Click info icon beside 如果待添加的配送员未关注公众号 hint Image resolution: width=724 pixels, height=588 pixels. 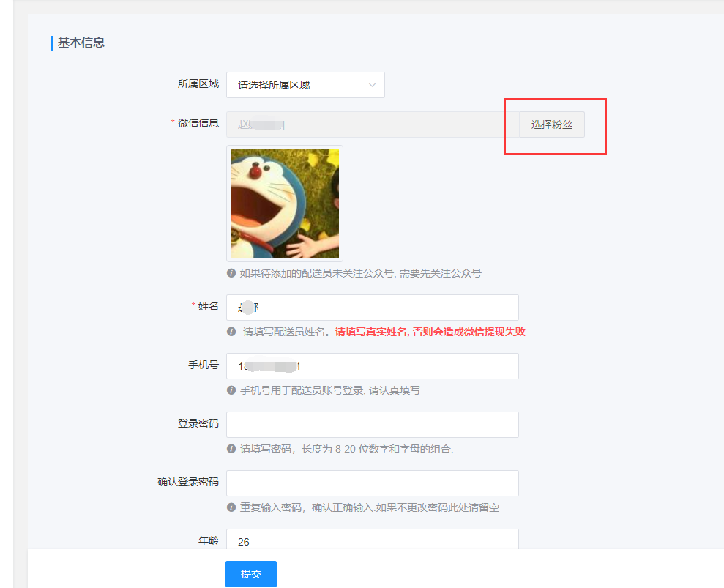231,273
